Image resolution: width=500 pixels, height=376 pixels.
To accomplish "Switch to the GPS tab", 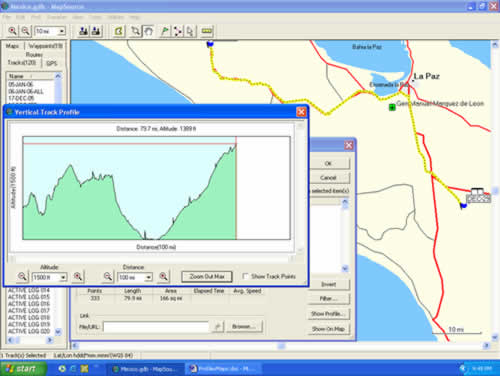I will pos(52,63).
